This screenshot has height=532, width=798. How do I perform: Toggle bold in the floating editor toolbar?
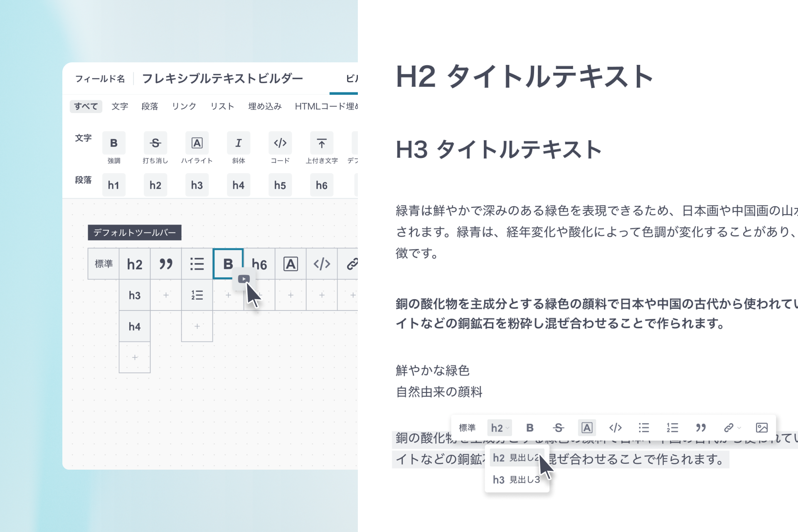pyautogui.click(x=530, y=428)
